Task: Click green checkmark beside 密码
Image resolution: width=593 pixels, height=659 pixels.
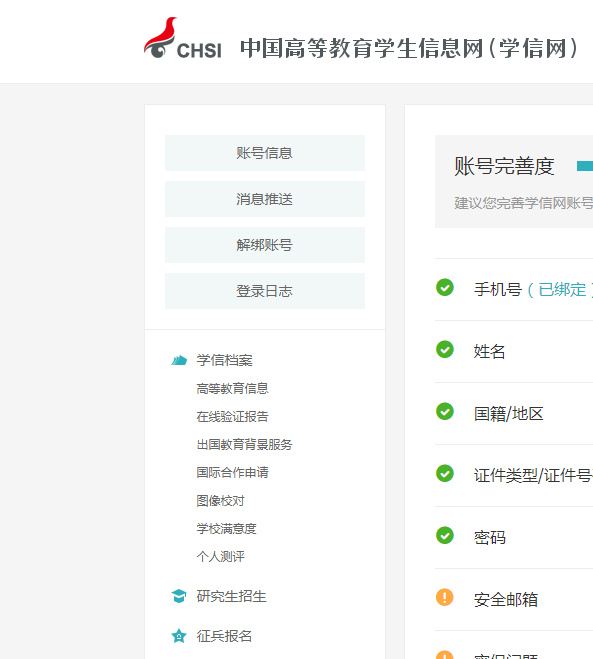Action: click(445, 535)
